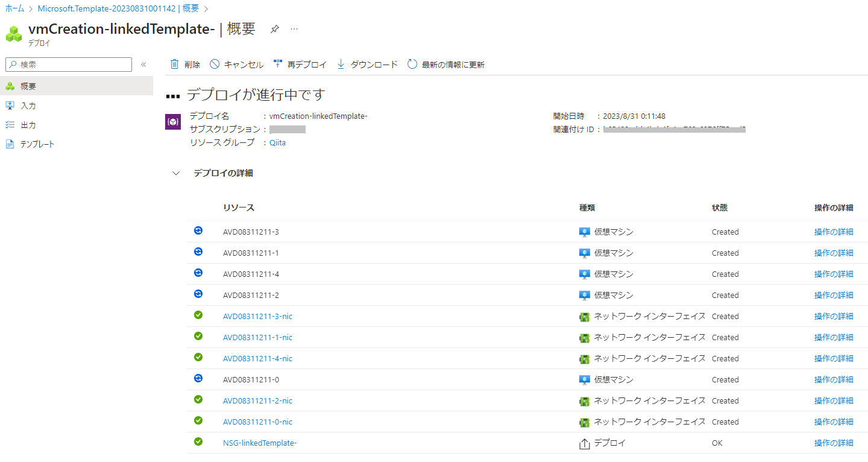Open 操作の詳細 for AVD08311211-4
Screen dimensions: 868x462
(x=834, y=274)
